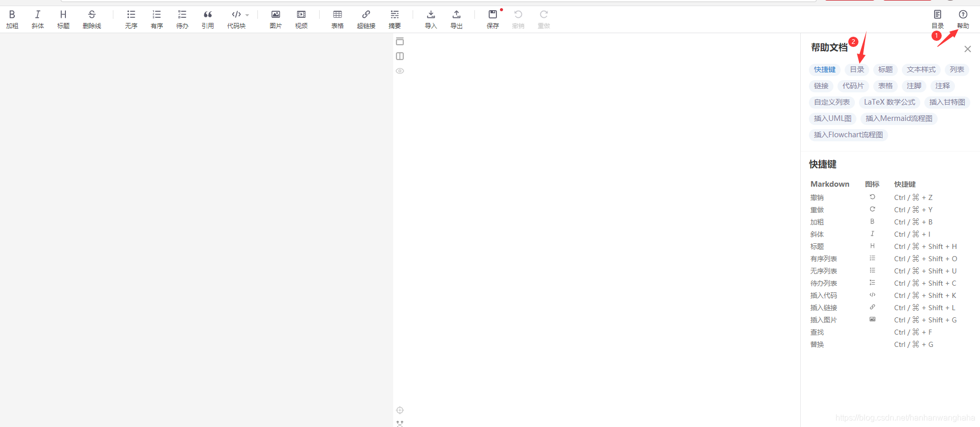The image size is (980, 427).
Task: Open the 代码片 help tag
Action: click(853, 86)
